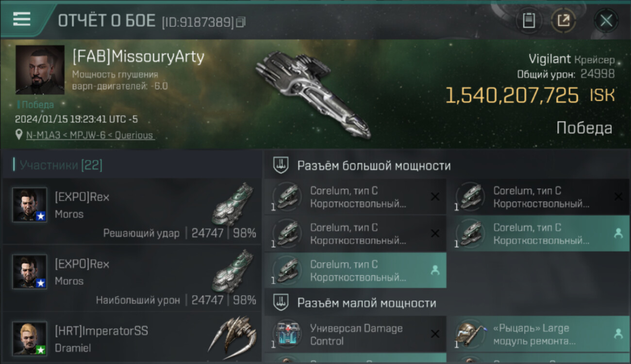Open first Rex participant with Решающий удар

[132, 211]
